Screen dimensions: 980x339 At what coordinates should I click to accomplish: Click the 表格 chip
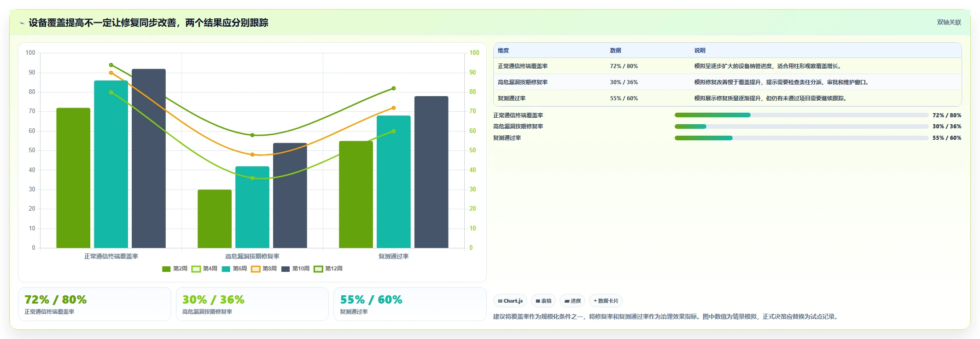pos(543,301)
